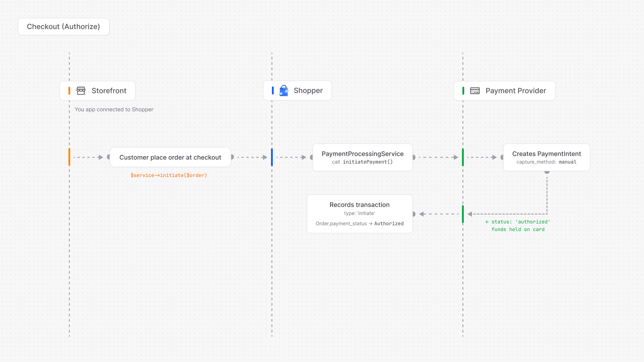The width and height of the screenshot is (644, 362).
Task: Select the Payment Provider participant box
Action: click(504, 91)
